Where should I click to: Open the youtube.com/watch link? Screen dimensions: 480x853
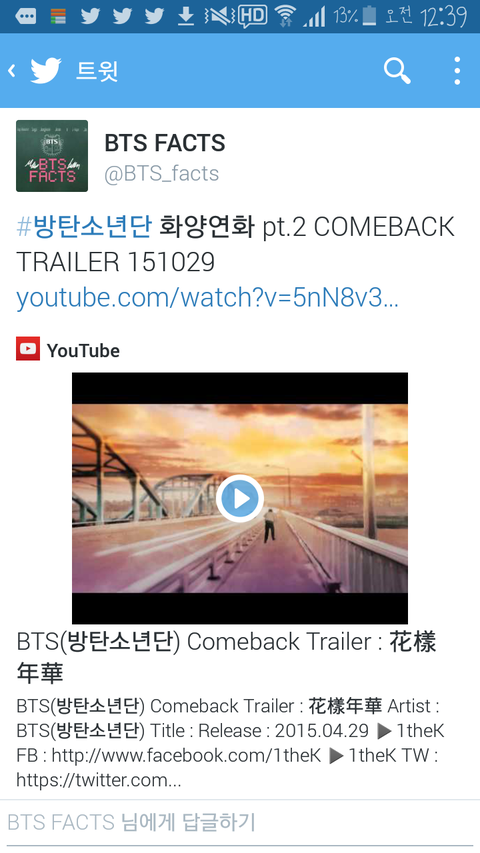coord(207,298)
